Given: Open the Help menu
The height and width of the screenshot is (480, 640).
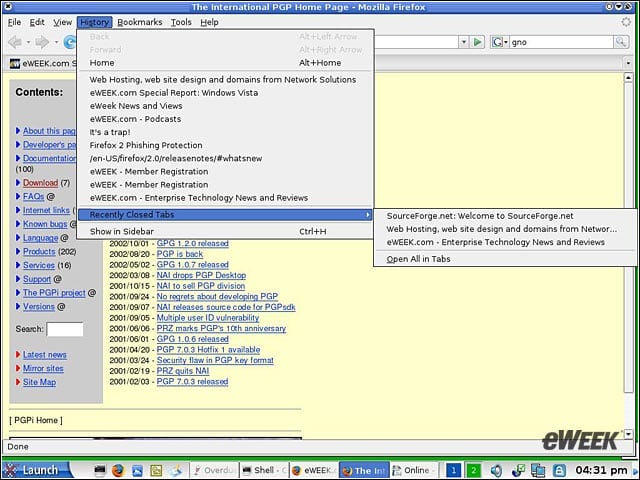Looking at the screenshot, I should click(209, 22).
